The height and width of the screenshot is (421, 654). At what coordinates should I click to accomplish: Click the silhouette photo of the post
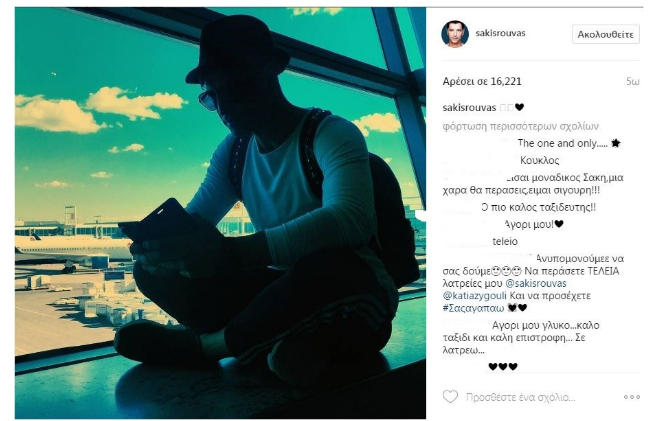point(220,213)
